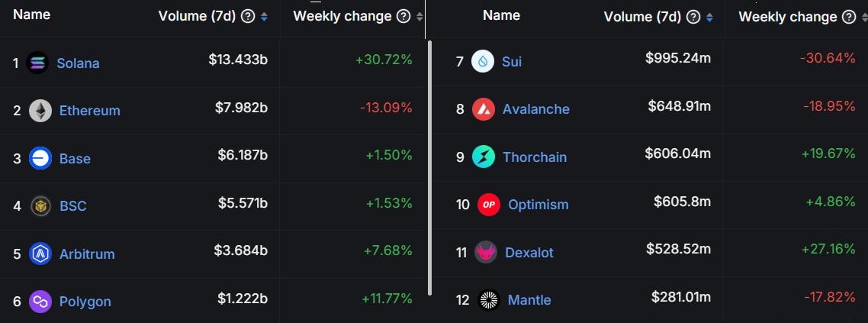Screen dimensions: 868x323
Task: Click the Base blue circle icon
Action: click(40, 159)
